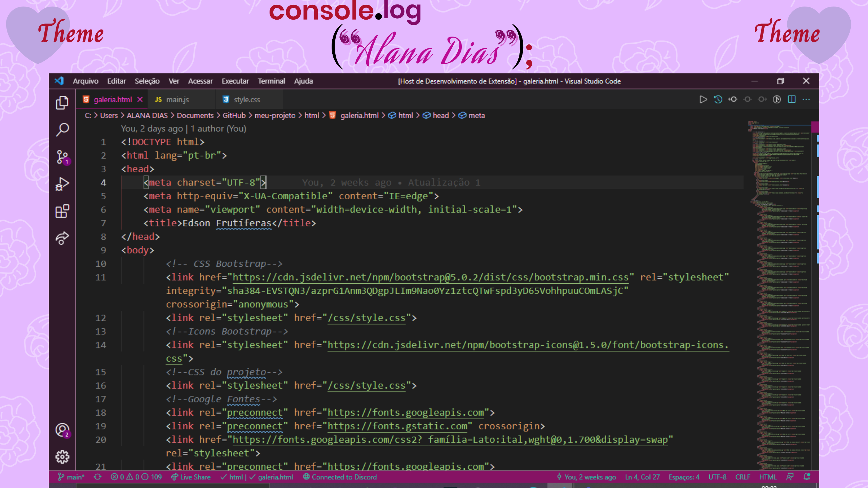This screenshot has width=868, height=488.
Task: Click line number 9 in gutter
Action: point(103,250)
